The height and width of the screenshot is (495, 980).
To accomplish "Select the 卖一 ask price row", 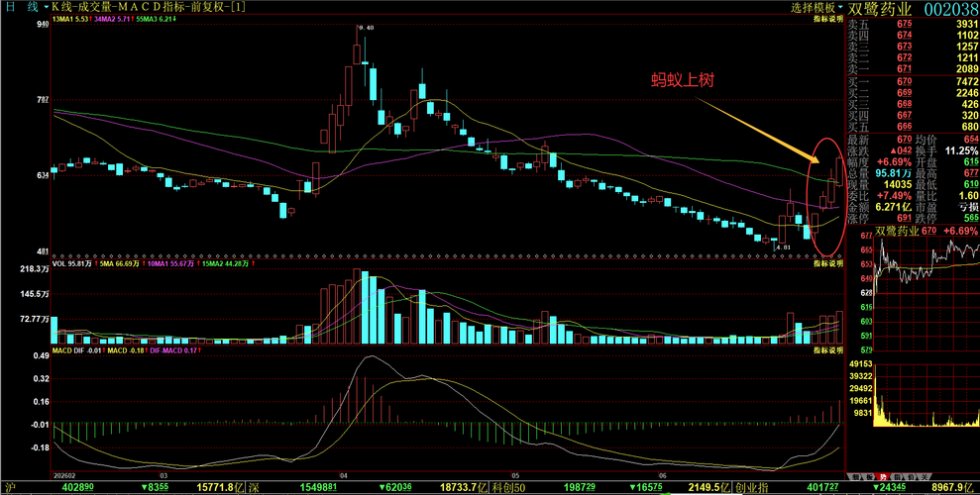I will [x=913, y=68].
